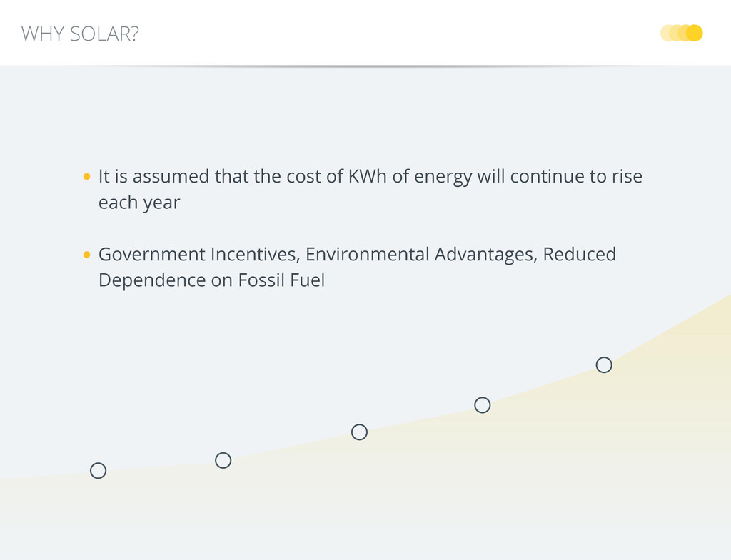Click the yellow overlapping circles logo
Screen dimensions: 731x560
[682, 33]
